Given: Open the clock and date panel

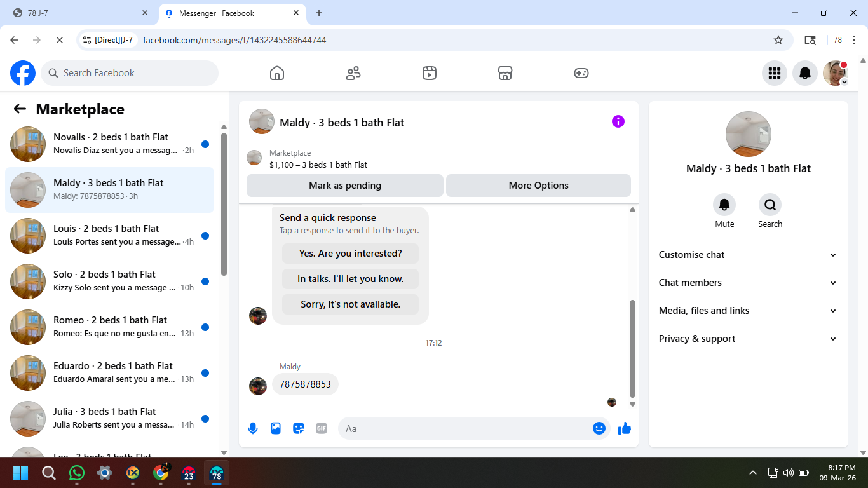Looking at the screenshot, I should 837,473.
